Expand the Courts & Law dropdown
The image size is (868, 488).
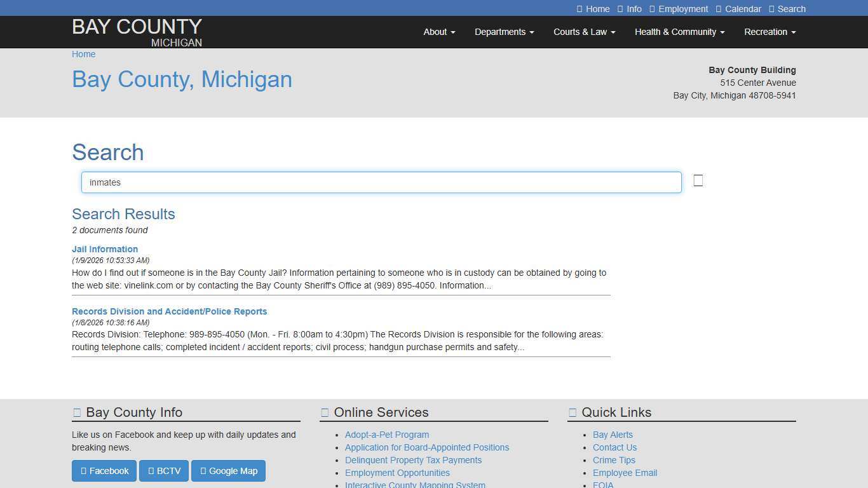point(584,32)
